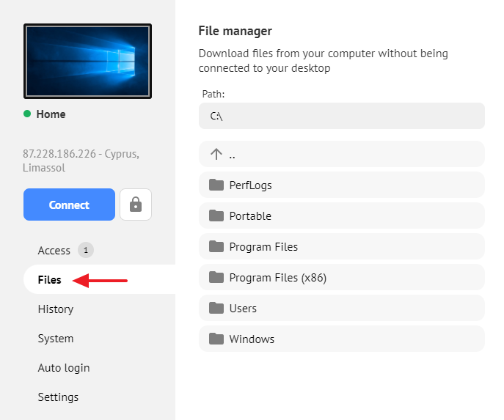
Task: Click the Users folder icon
Action: pos(216,309)
